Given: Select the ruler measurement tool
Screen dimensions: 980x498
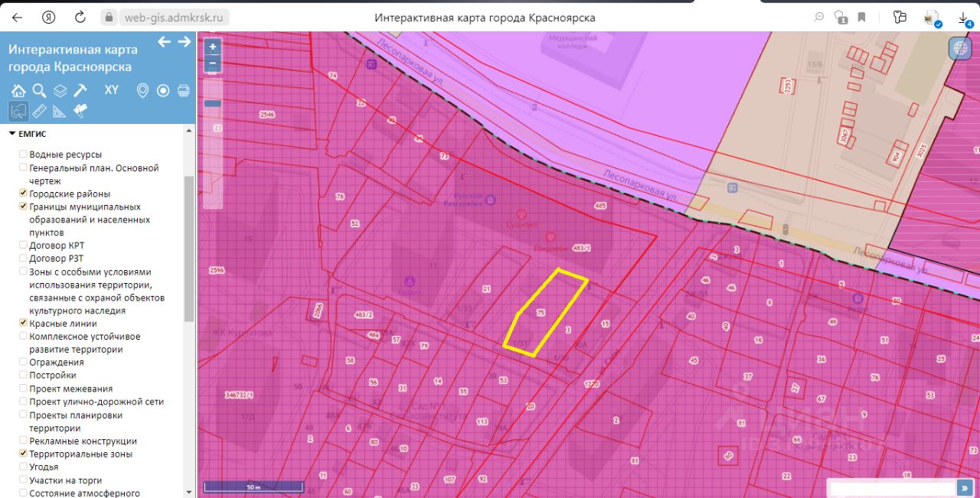Looking at the screenshot, I should tap(39, 112).
